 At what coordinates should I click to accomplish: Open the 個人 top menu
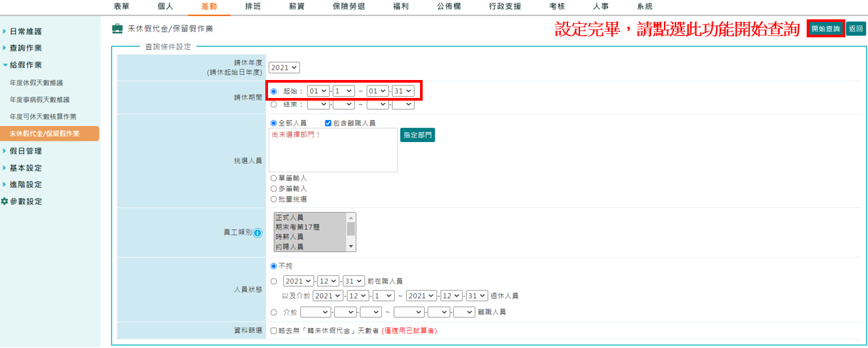(165, 6)
